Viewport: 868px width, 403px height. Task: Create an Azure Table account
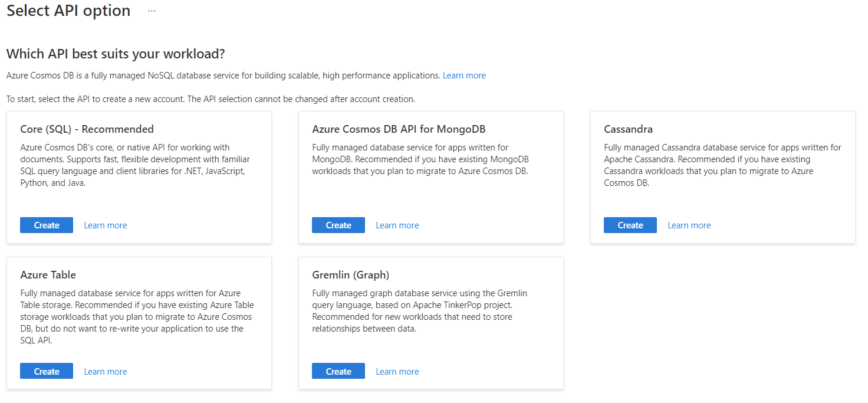point(46,371)
